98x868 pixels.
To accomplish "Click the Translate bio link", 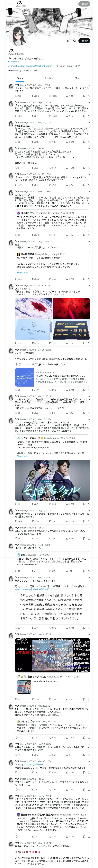I will pos(14,62).
